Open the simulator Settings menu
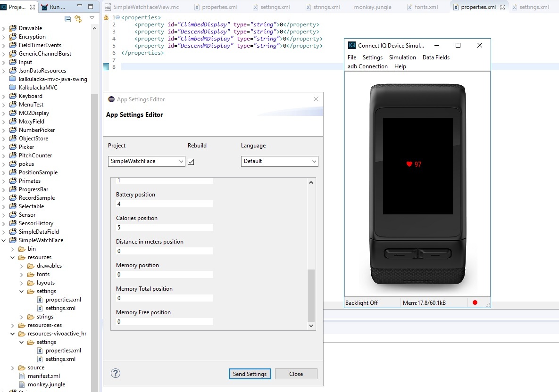 pyautogui.click(x=373, y=57)
